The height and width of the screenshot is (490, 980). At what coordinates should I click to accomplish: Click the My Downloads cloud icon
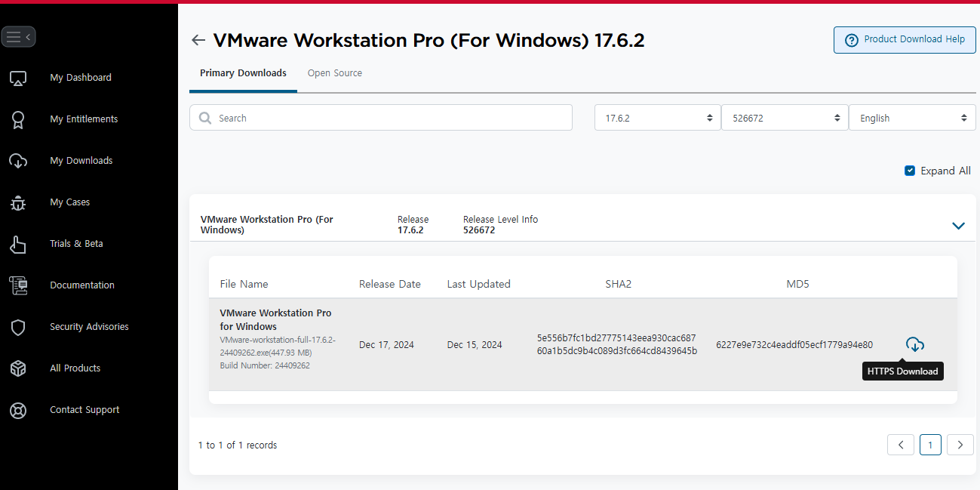18,161
